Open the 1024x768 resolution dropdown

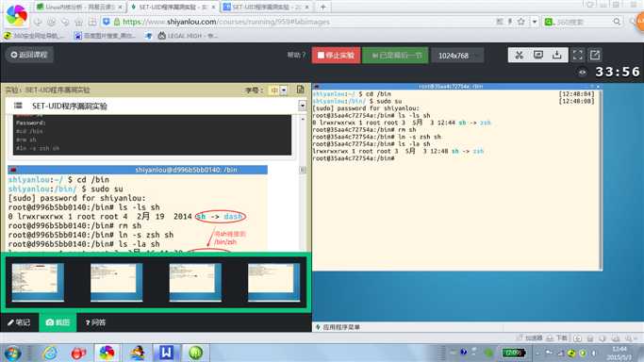coord(457,55)
